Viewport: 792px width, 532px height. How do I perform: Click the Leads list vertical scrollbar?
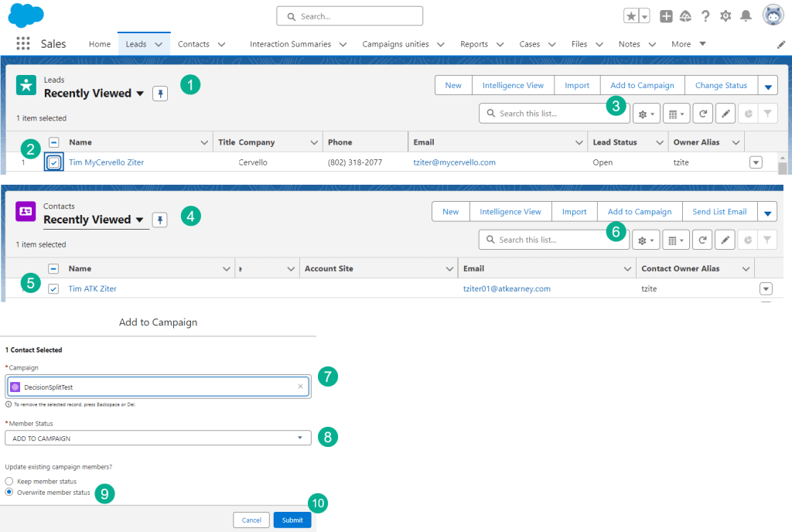(782, 168)
